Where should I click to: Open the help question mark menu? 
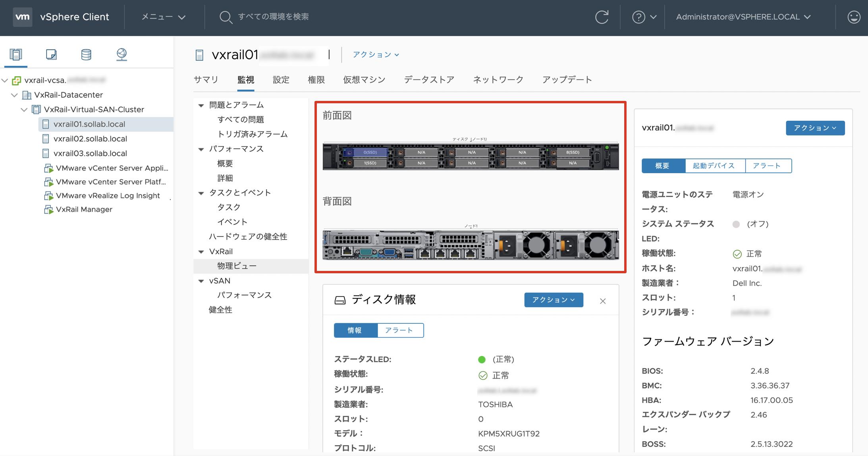click(x=644, y=17)
